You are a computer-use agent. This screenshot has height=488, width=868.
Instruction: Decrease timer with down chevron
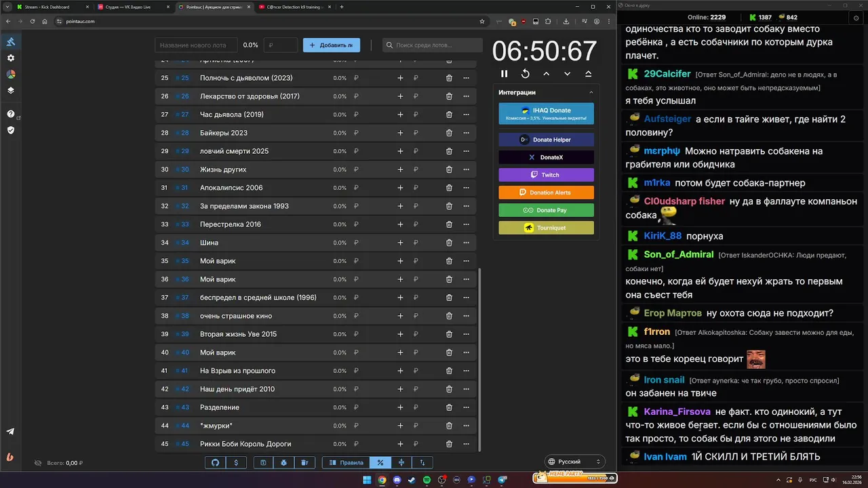(567, 74)
